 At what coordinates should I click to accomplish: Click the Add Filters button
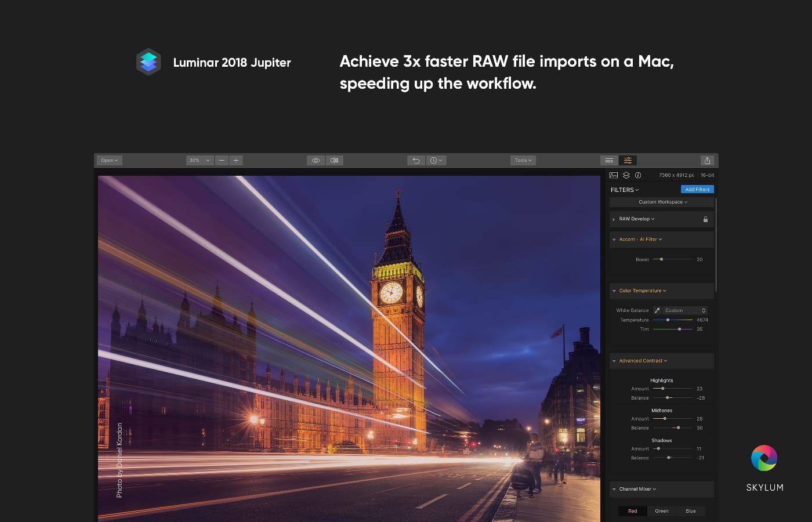697,190
